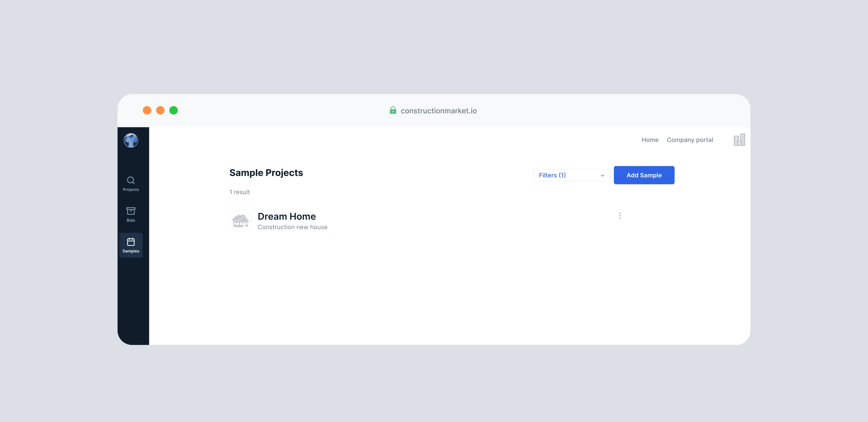Image resolution: width=868 pixels, height=422 pixels.
Task: Click the globe logo in sidebar
Action: [x=131, y=140]
